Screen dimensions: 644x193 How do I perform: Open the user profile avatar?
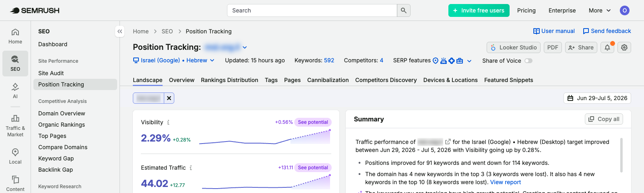[625, 10]
